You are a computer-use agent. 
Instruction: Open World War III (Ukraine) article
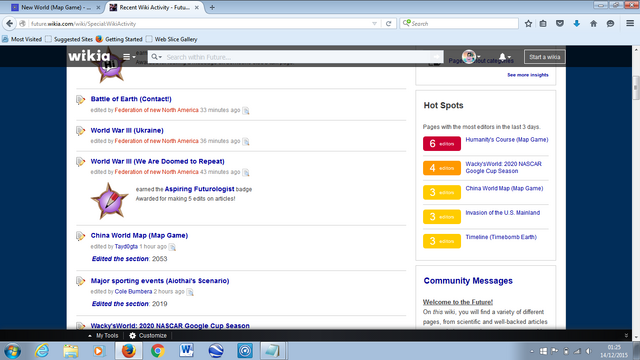point(127,130)
